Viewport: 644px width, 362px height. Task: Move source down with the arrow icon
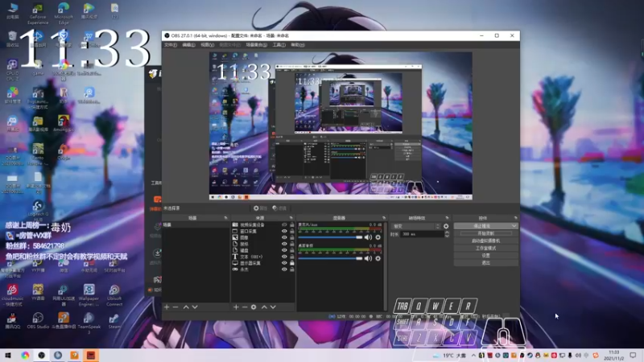pos(273,307)
